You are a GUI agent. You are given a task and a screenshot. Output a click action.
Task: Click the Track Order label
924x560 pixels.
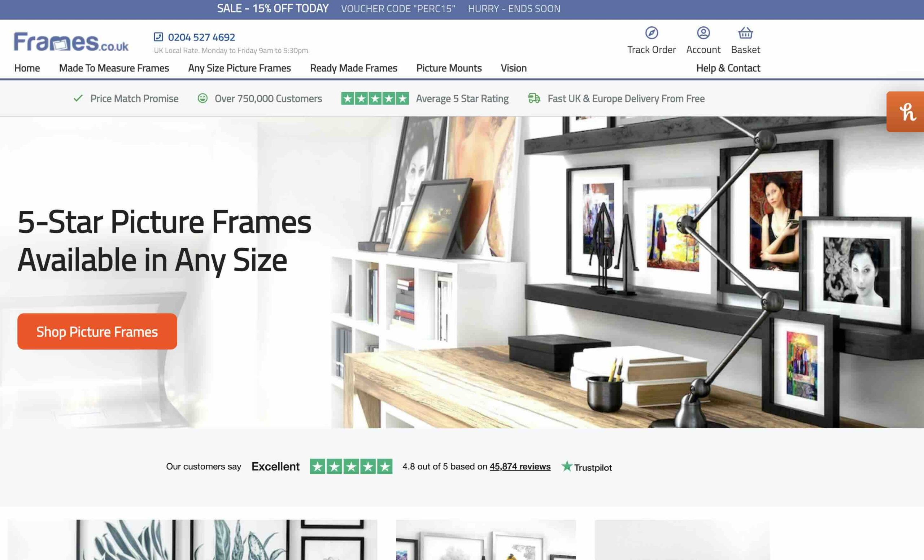pyautogui.click(x=651, y=49)
